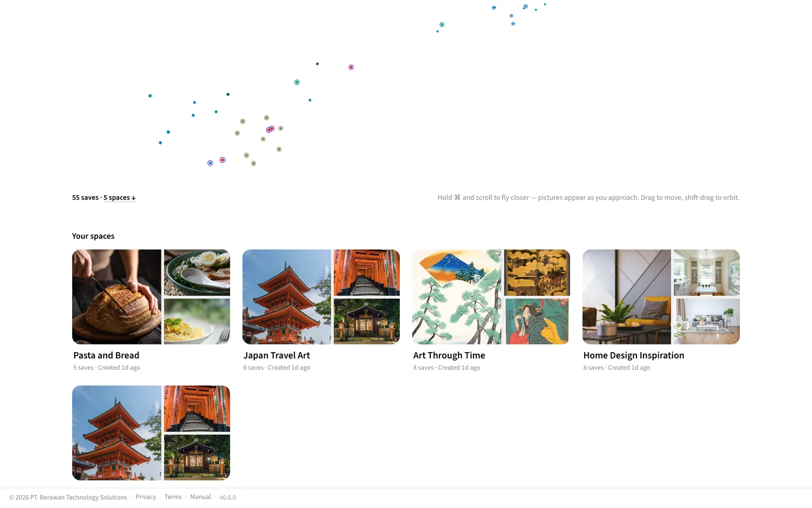Click '6 saves · Created 1d ago' text
This screenshot has height=508, width=812.
tap(277, 368)
